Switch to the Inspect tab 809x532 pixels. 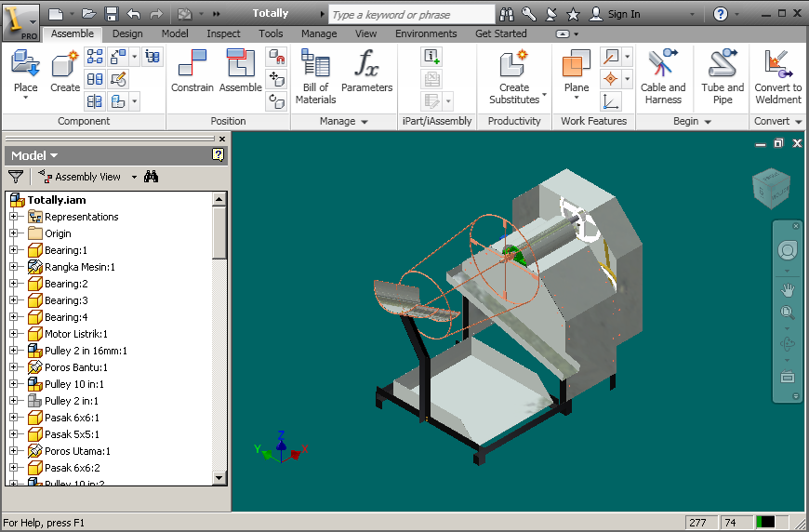coord(223,33)
